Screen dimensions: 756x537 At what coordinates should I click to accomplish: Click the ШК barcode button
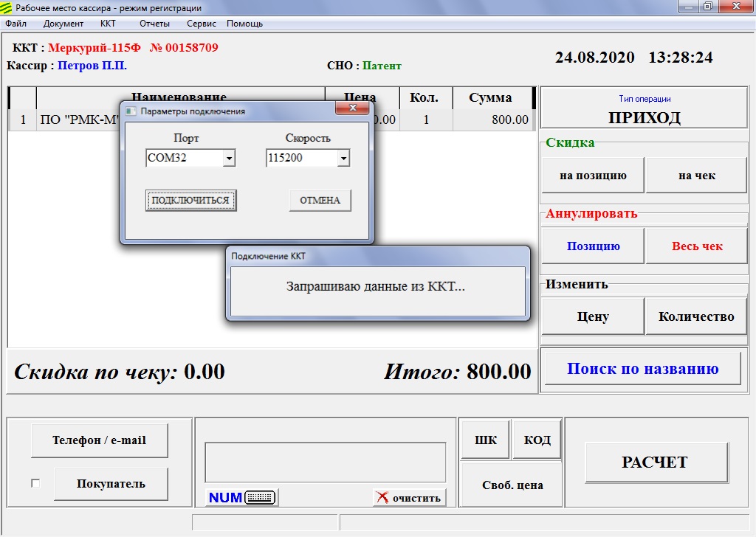[x=485, y=440]
